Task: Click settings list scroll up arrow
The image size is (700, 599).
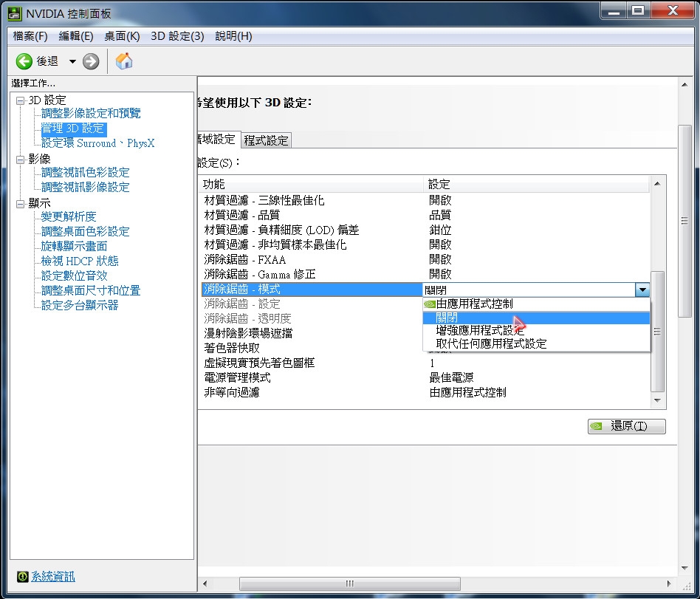Action: pyautogui.click(x=657, y=184)
